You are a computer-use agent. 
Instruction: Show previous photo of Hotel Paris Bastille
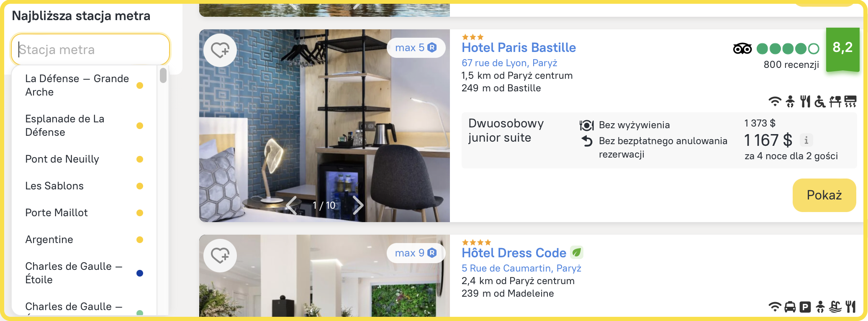292,205
